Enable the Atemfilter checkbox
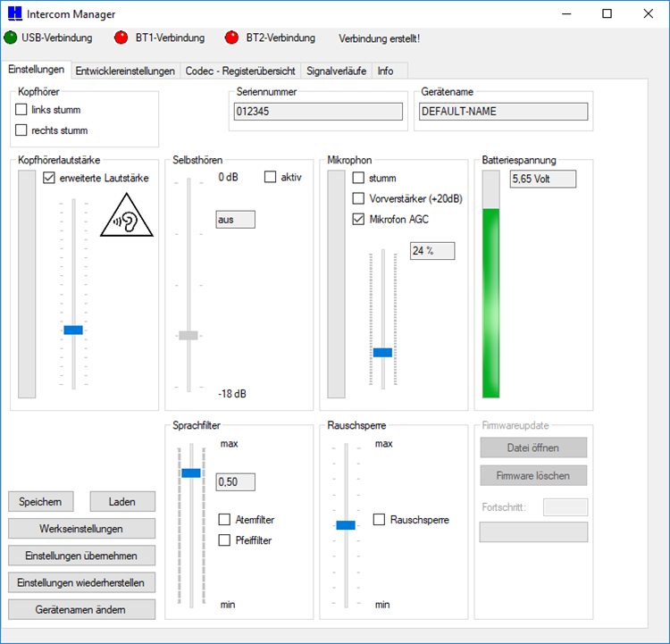This screenshot has width=670, height=644. click(225, 520)
